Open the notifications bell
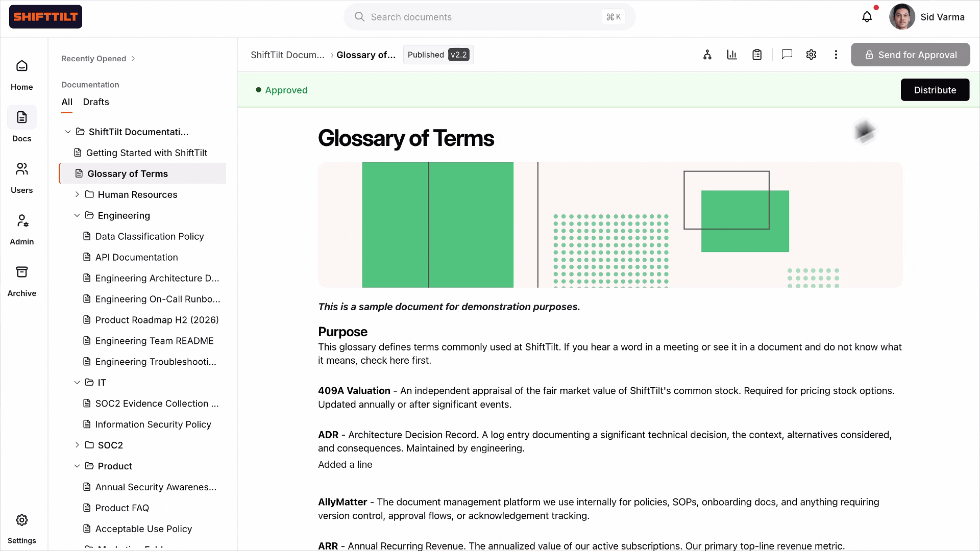The image size is (980, 551). [867, 17]
